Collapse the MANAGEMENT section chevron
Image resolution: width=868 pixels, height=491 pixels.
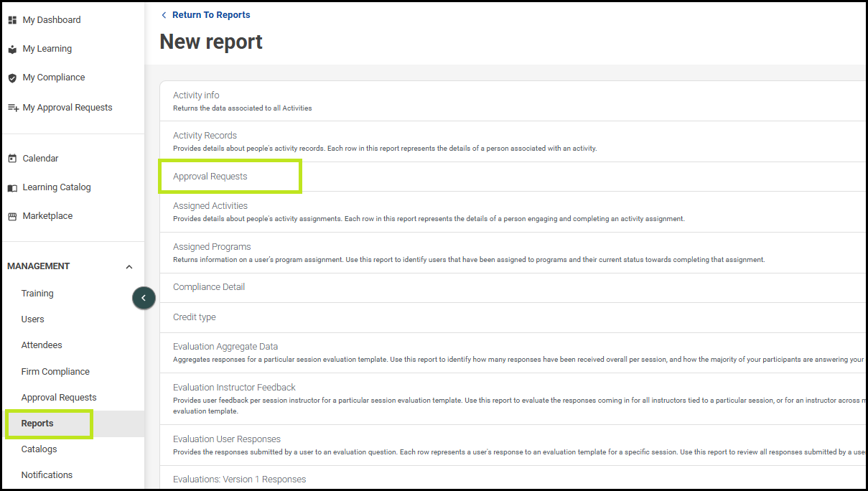tap(129, 267)
